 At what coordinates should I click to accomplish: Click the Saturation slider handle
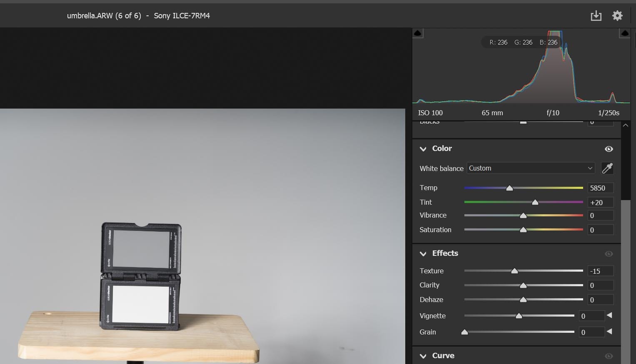click(x=523, y=230)
